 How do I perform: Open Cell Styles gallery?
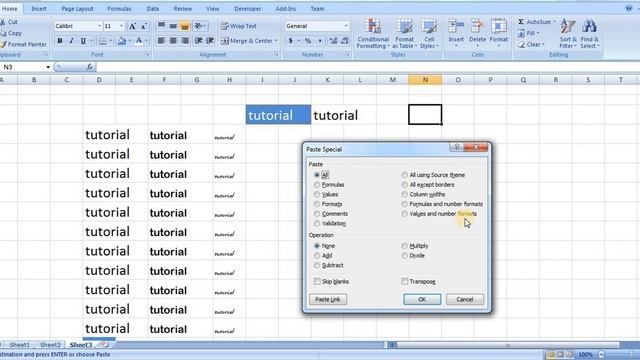tap(429, 34)
